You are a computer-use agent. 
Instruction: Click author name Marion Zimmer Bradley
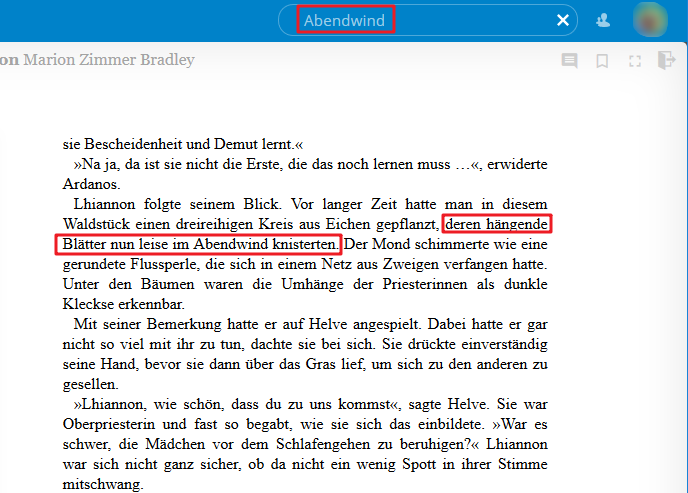point(109,60)
